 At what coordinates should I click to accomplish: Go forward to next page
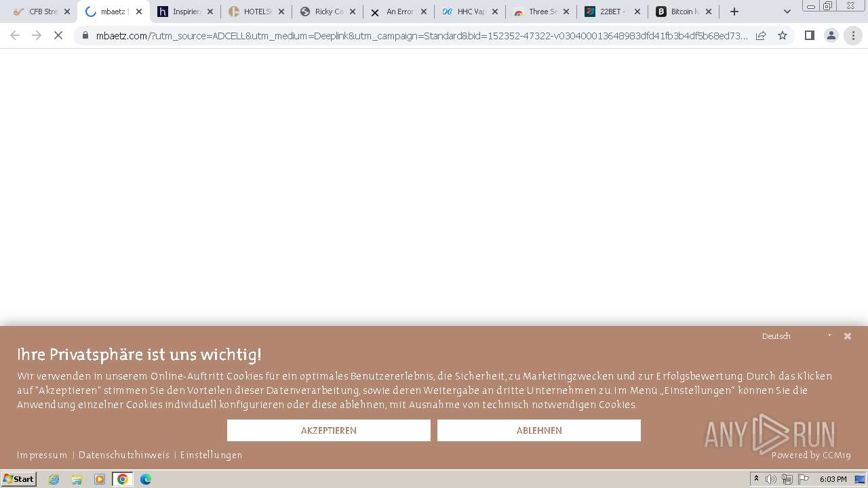37,35
